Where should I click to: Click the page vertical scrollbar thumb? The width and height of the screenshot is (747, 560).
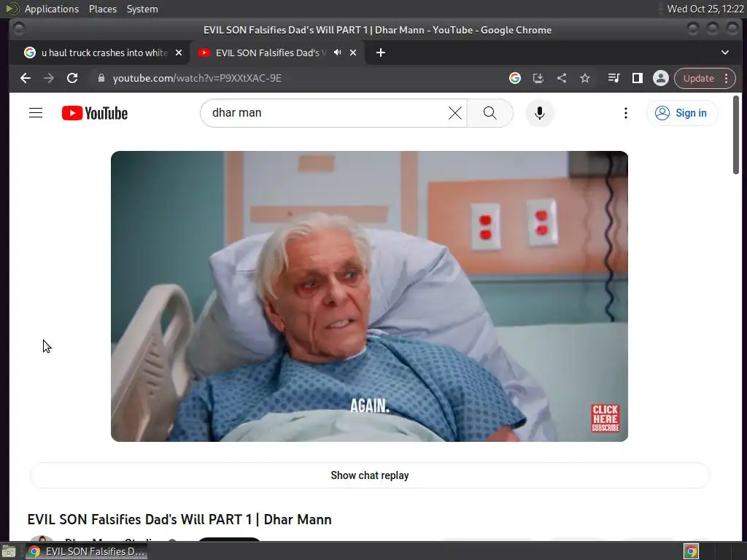(x=735, y=135)
